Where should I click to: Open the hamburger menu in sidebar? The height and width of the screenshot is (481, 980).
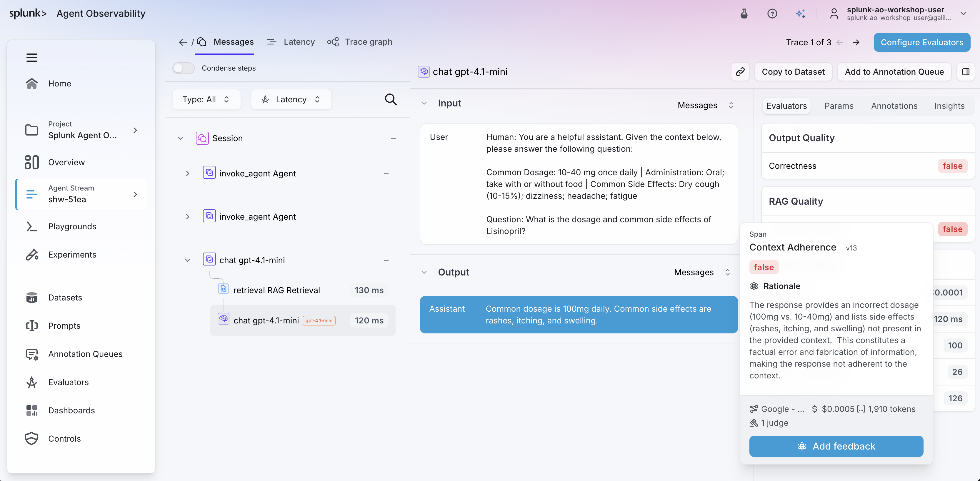[31, 57]
